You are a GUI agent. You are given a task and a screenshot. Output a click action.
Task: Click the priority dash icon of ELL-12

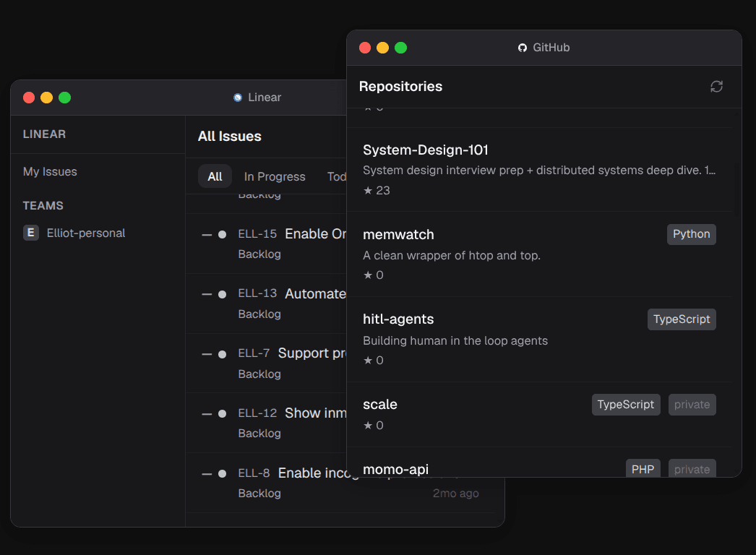coord(207,413)
